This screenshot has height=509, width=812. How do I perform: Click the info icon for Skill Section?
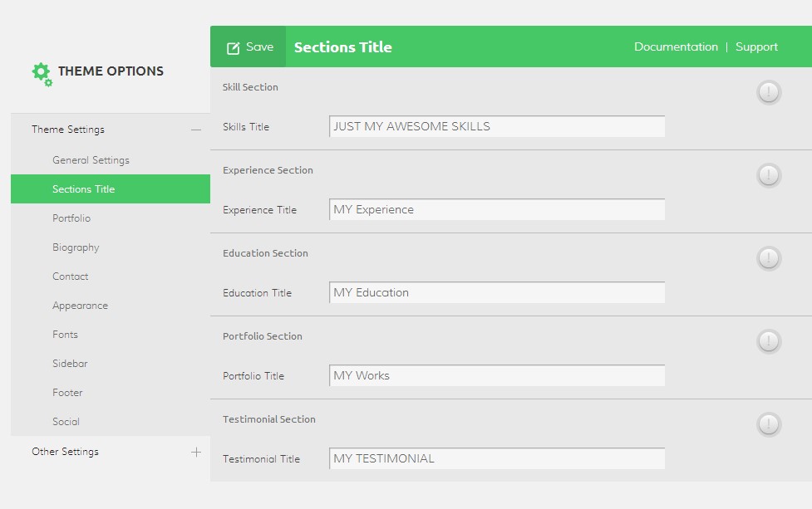coord(769,92)
